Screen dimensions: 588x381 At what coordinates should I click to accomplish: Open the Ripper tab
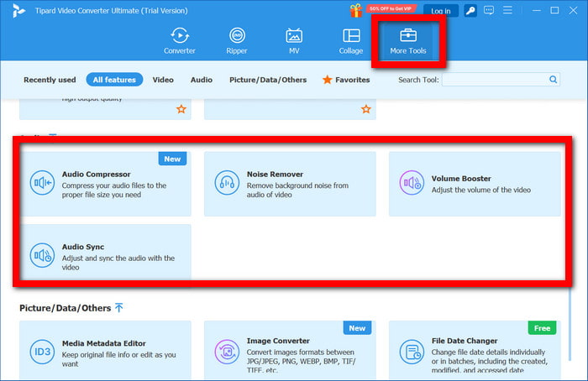tap(237, 41)
